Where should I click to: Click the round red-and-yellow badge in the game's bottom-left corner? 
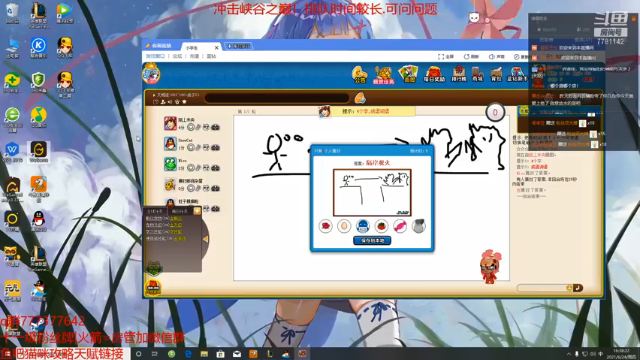153,287
